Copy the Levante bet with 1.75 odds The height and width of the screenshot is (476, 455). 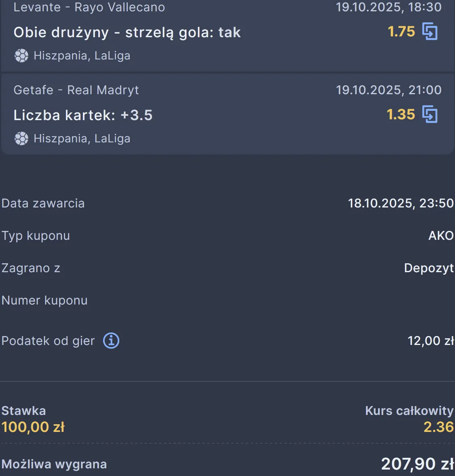pos(430,32)
